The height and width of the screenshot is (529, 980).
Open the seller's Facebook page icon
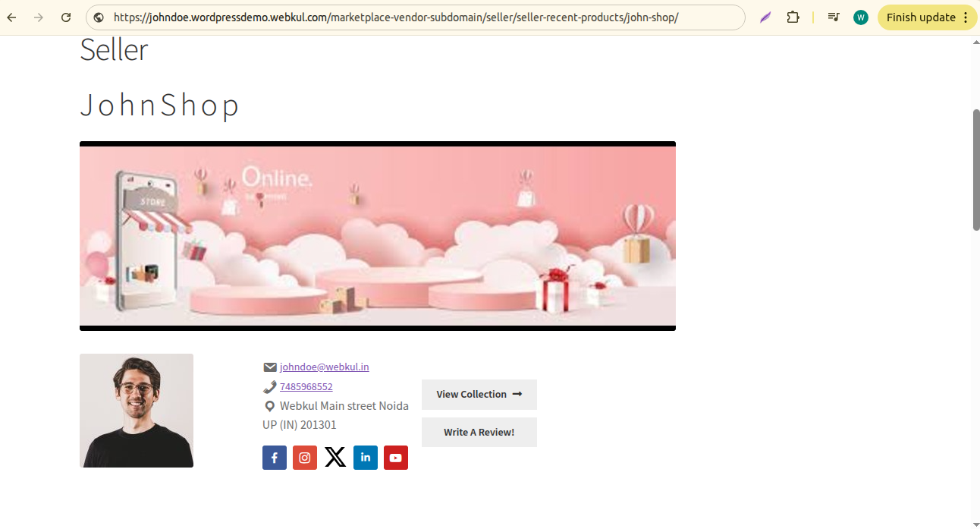point(275,458)
